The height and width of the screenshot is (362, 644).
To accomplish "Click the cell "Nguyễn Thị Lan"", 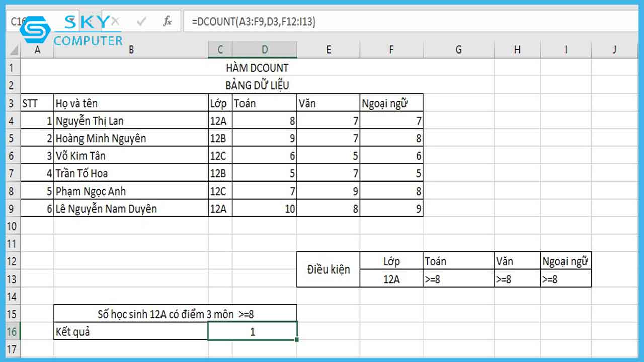I will [131, 120].
